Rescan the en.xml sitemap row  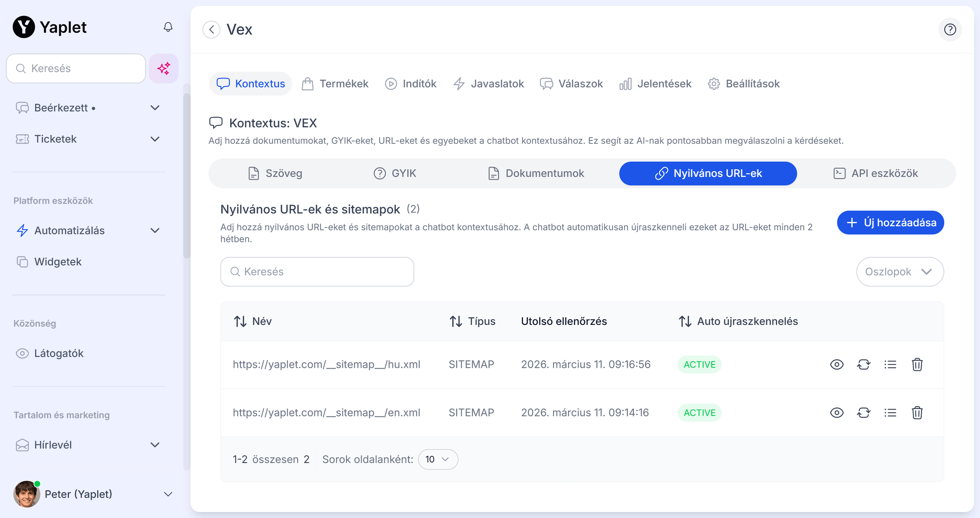pyautogui.click(x=863, y=413)
